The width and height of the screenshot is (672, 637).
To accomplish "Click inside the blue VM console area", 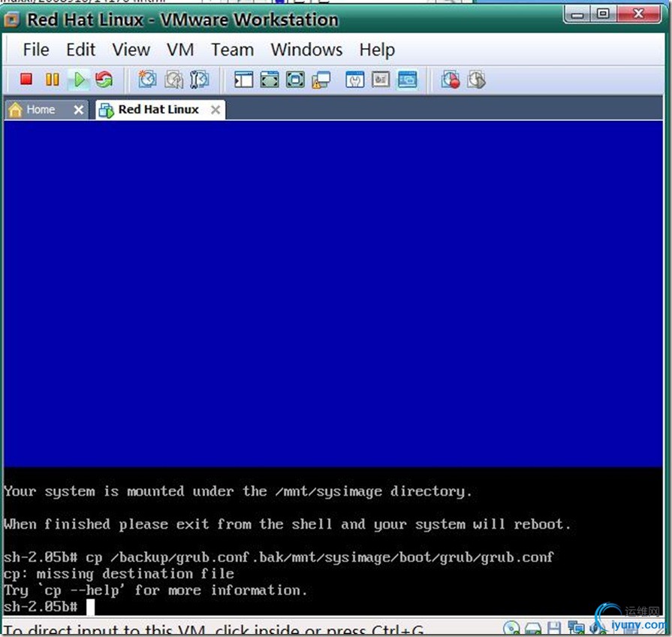I will pyautogui.click(x=333, y=294).
